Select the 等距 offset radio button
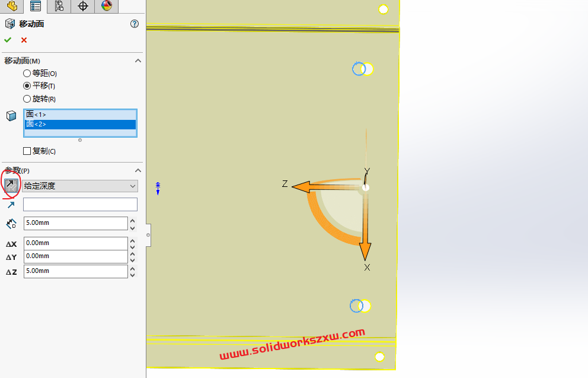 point(27,73)
